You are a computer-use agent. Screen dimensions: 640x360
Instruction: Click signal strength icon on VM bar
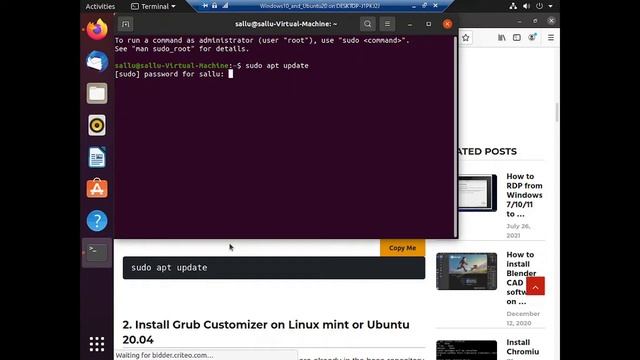(x=225, y=6)
